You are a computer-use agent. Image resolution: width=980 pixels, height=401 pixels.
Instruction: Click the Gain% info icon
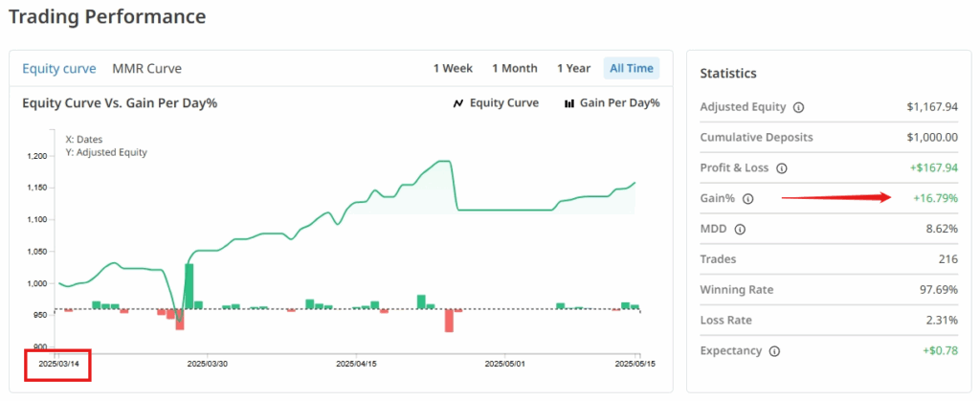[748, 198]
